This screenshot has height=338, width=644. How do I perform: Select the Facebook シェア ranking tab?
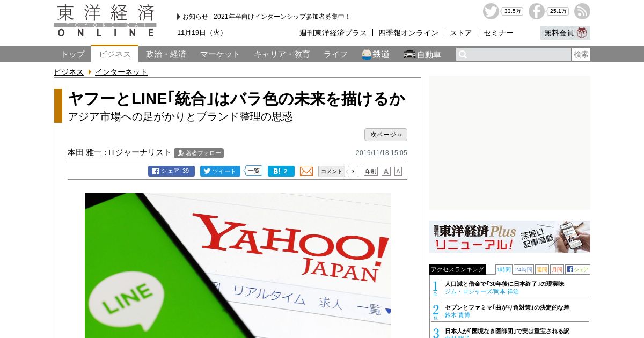pos(577,269)
